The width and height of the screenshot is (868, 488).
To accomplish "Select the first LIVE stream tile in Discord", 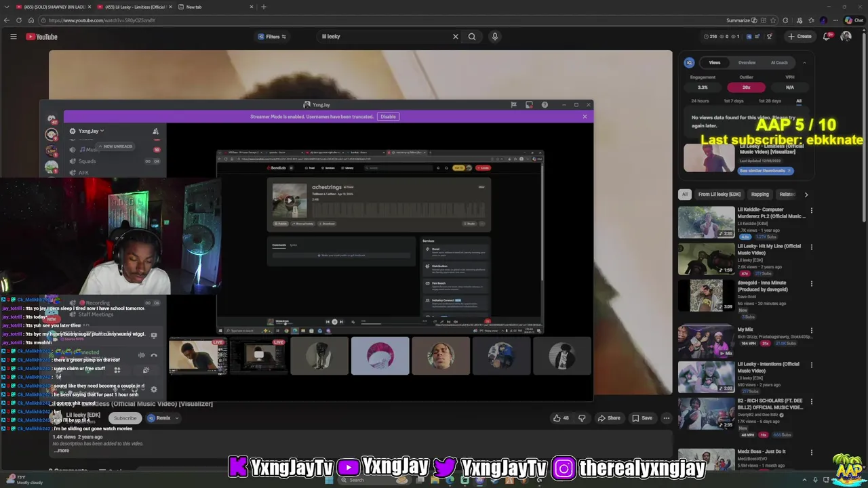I will [x=197, y=356].
